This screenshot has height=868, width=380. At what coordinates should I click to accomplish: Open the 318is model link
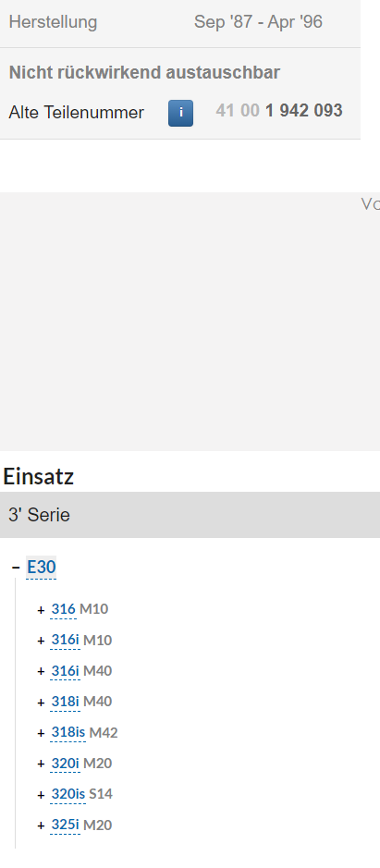(x=68, y=732)
